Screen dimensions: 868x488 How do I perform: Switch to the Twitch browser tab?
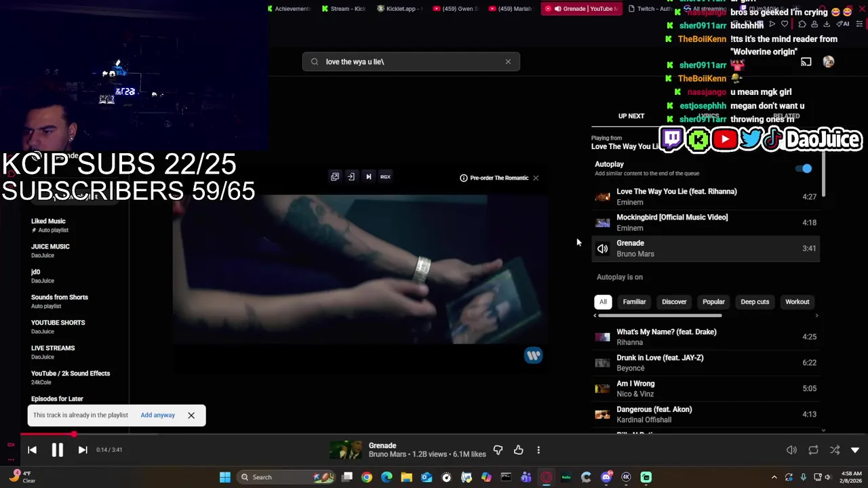point(650,9)
